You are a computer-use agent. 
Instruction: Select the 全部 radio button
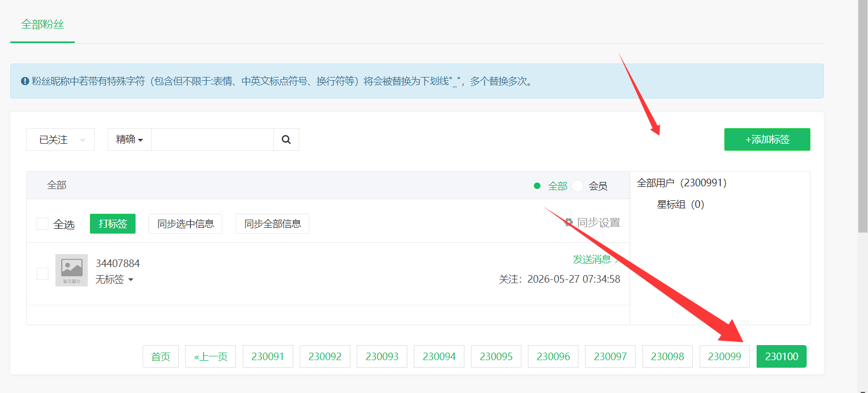tap(537, 186)
